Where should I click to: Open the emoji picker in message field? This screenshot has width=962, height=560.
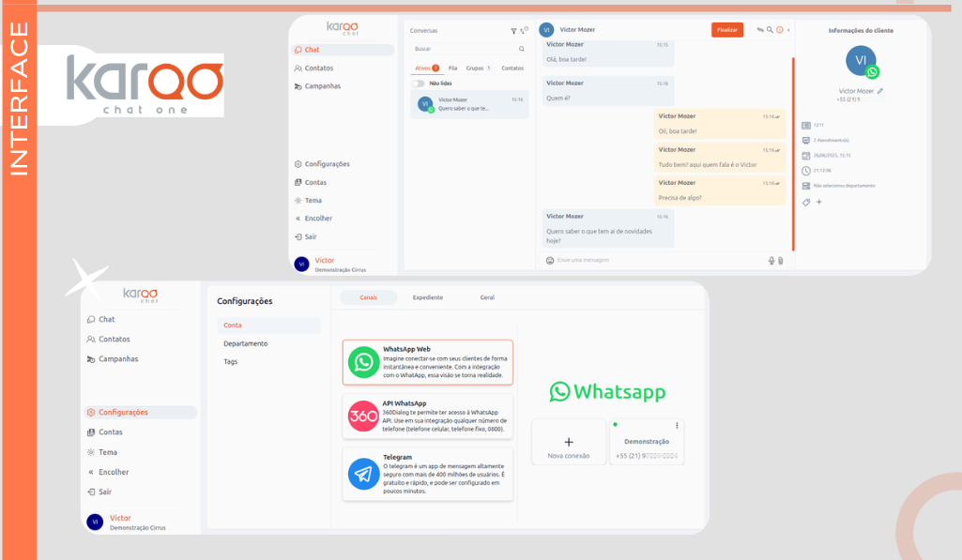(550, 260)
